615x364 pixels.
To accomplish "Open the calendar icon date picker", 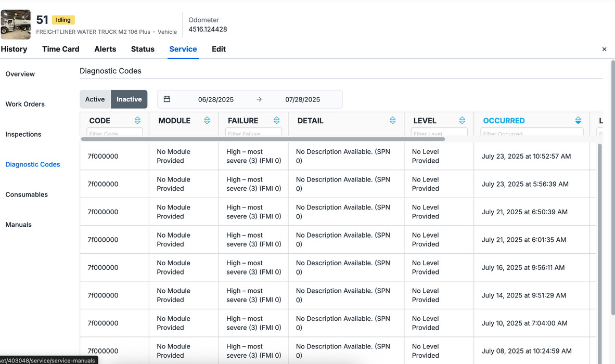I will coord(167,99).
